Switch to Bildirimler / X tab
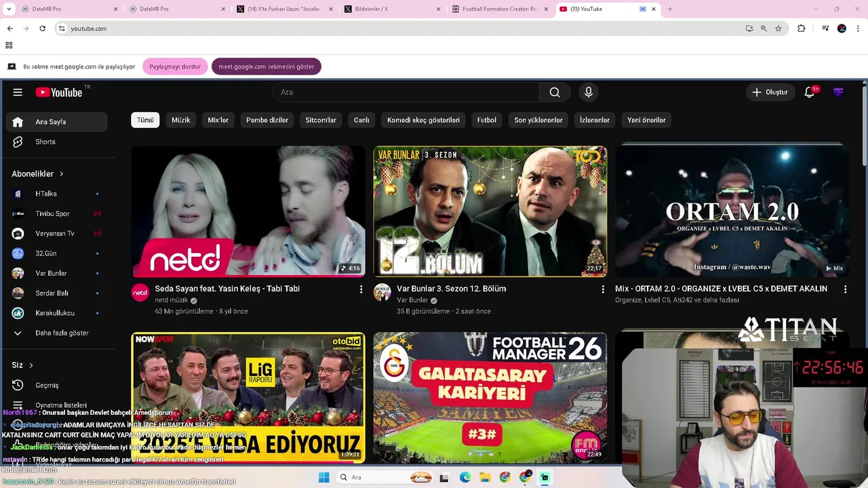Viewport: 868px width, 488px height. (x=391, y=9)
